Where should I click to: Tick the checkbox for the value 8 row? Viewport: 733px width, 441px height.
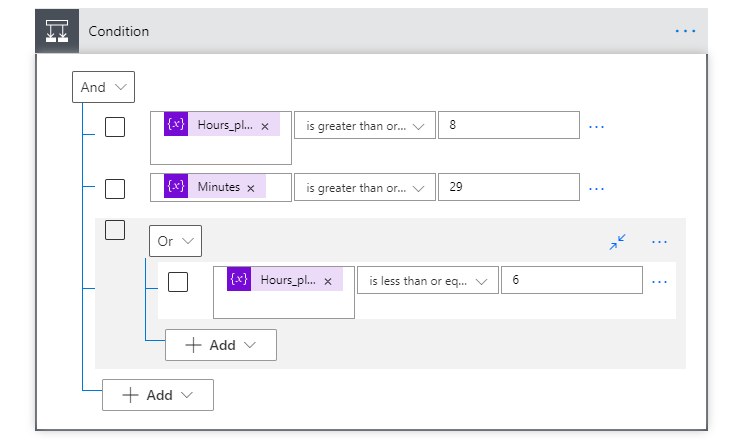click(115, 127)
